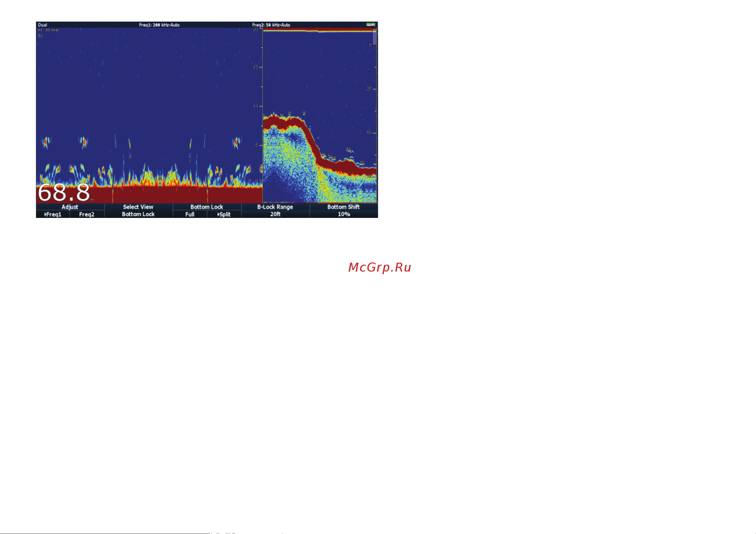Click the Adjust softkey title
The height and width of the screenshot is (534, 756).
click(70, 207)
